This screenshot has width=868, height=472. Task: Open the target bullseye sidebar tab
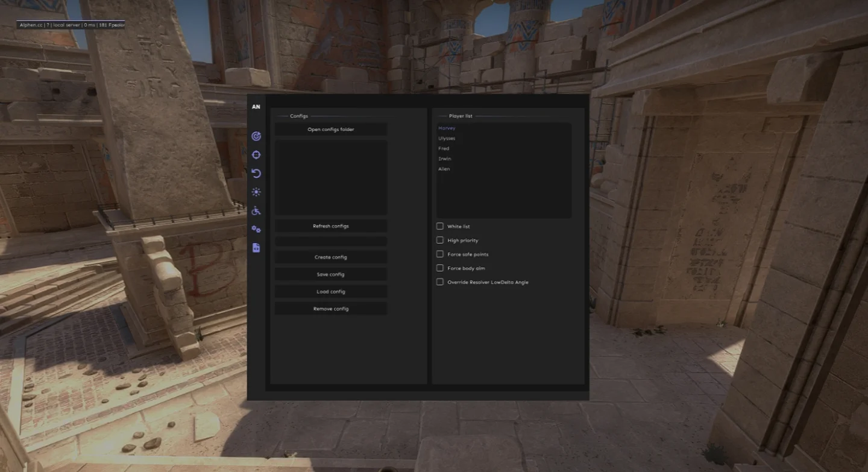(x=256, y=136)
